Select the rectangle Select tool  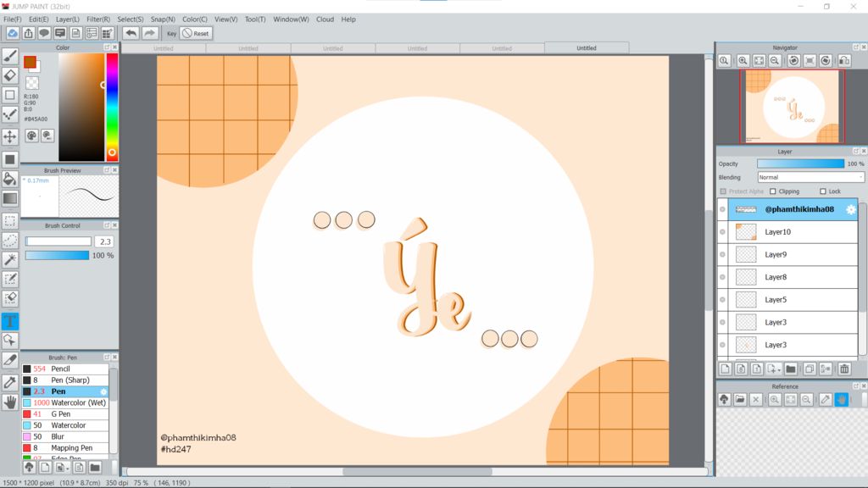point(10,221)
